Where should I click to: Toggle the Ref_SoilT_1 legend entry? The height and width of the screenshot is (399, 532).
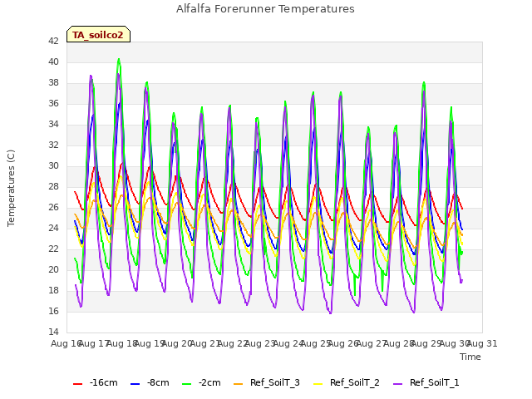pyautogui.click(x=426, y=383)
